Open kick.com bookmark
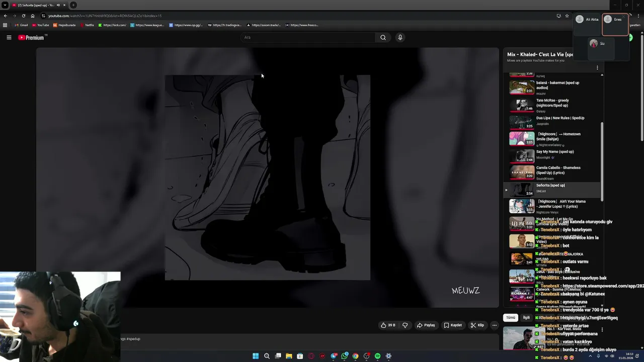 112,25
